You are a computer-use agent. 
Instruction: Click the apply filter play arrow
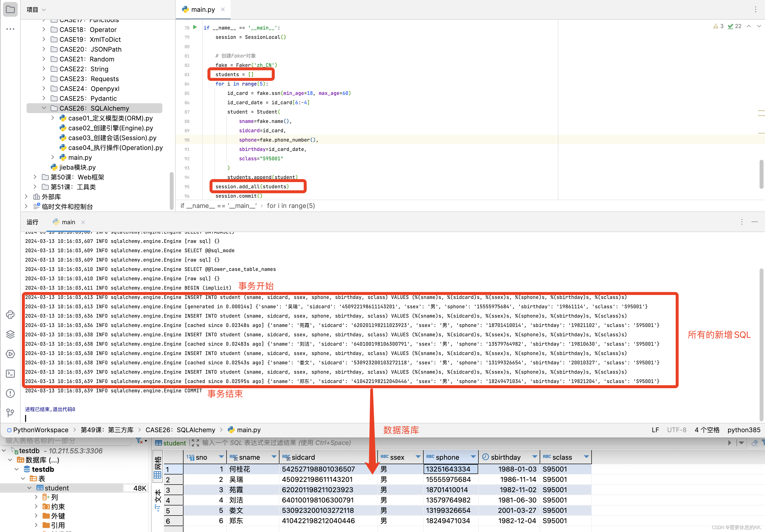pos(730,443)
